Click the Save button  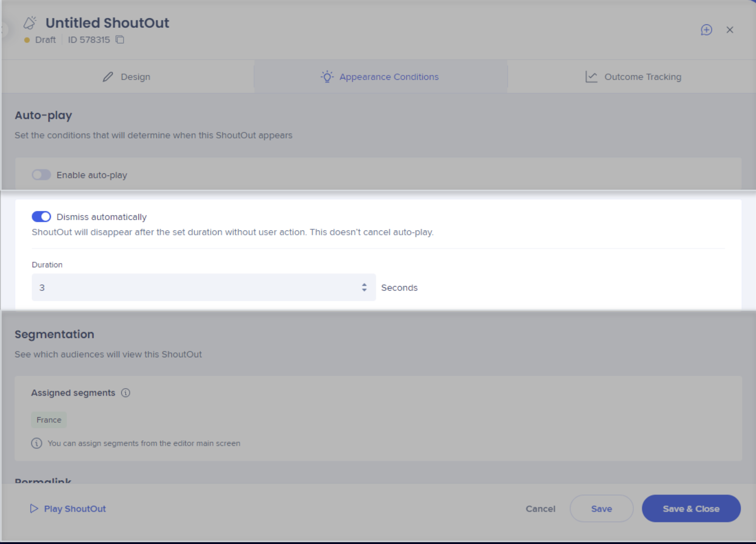coord(601,508)
